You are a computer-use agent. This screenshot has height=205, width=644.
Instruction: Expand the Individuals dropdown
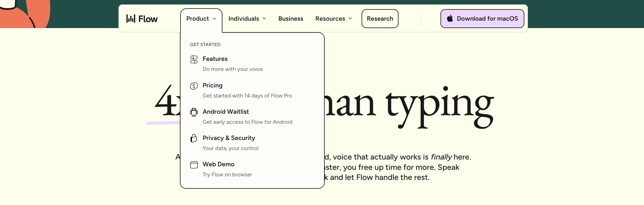(247, 19)
